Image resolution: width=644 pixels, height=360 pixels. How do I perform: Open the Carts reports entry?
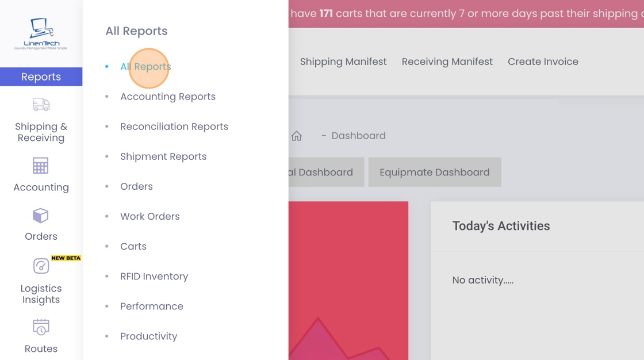pos(133,246)
